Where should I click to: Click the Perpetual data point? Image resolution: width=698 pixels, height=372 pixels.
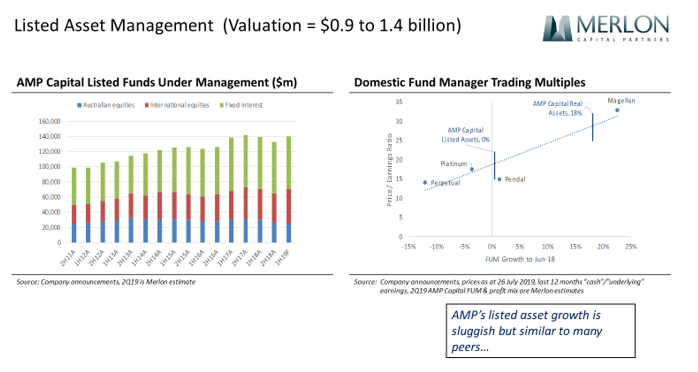(x=425, y=182)
